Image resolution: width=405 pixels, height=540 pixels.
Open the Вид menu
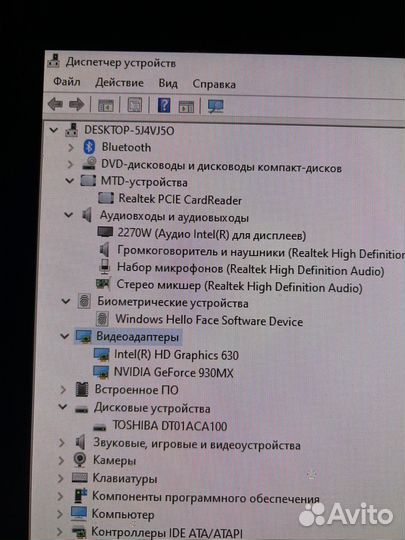click(x=168, y=84)
